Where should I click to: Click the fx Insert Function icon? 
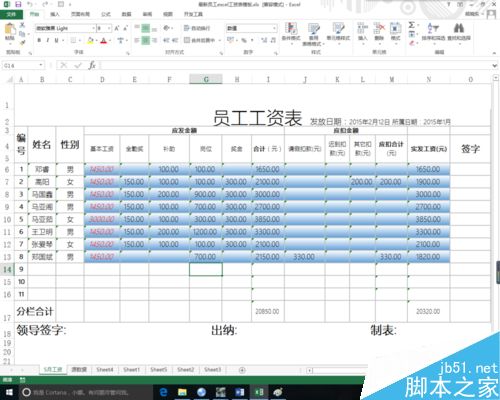92,65
